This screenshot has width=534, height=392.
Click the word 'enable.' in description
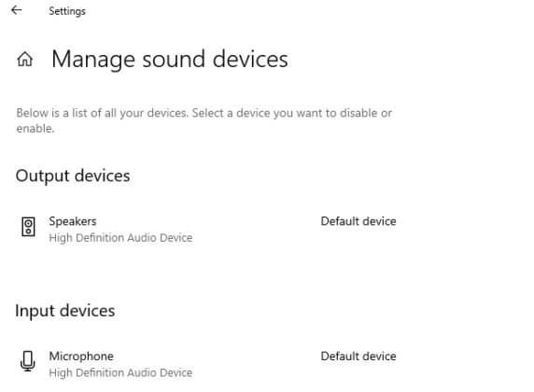click(35, 129)
